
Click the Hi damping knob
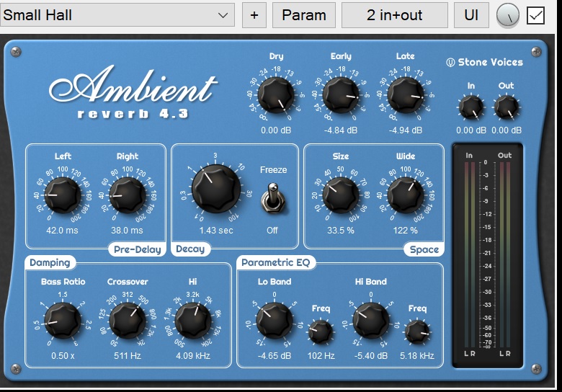(193, 321)
